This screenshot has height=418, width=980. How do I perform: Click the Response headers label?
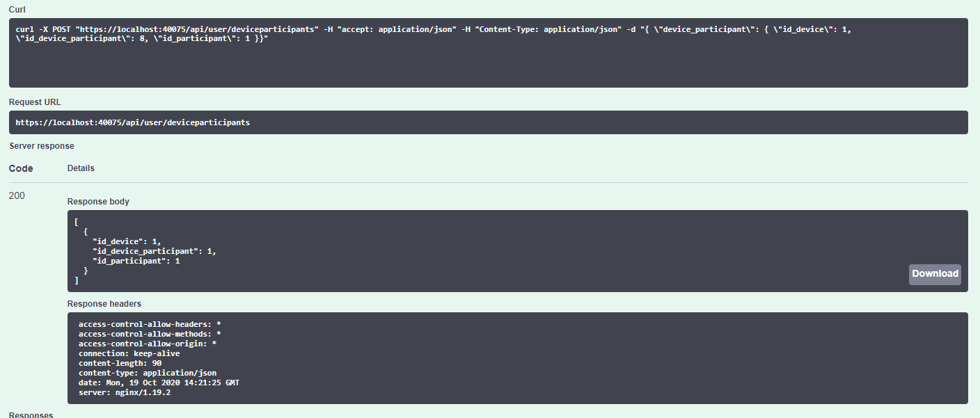pyautogui.click(x=104, y=303)
